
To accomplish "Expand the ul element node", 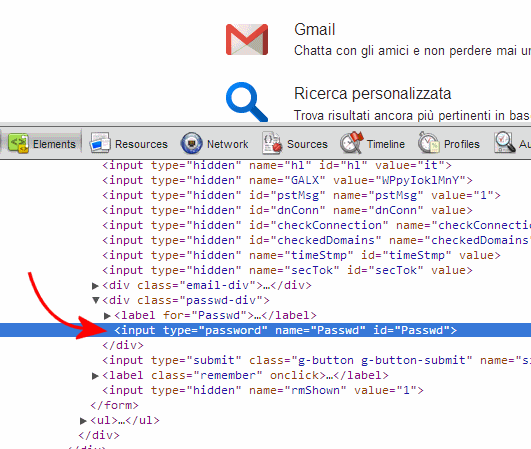I will point(83,421).
